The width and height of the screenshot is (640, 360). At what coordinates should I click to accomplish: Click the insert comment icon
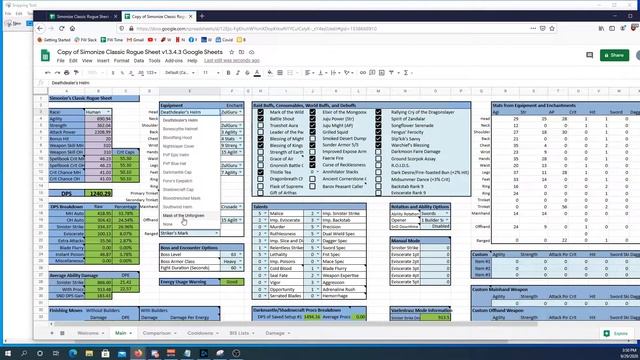[372, 73]
